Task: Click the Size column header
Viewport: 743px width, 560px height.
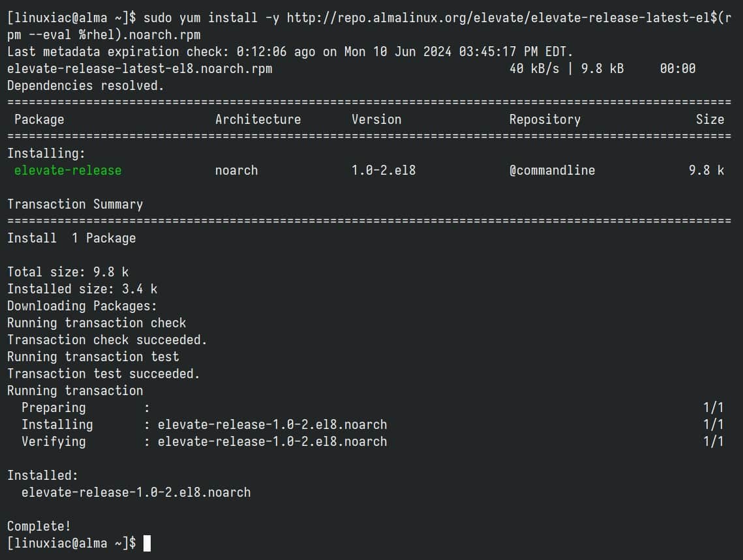Action: (710, 119)
